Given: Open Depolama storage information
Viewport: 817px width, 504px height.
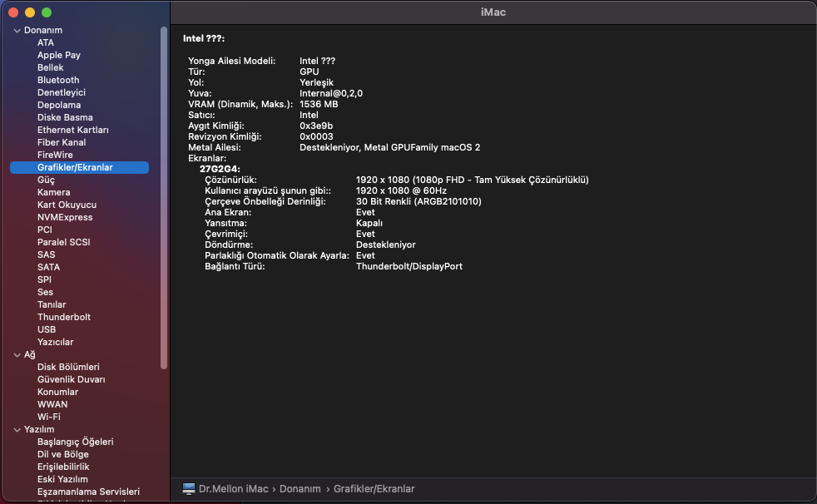Looking at the screenshot, I should pos(59,105).
